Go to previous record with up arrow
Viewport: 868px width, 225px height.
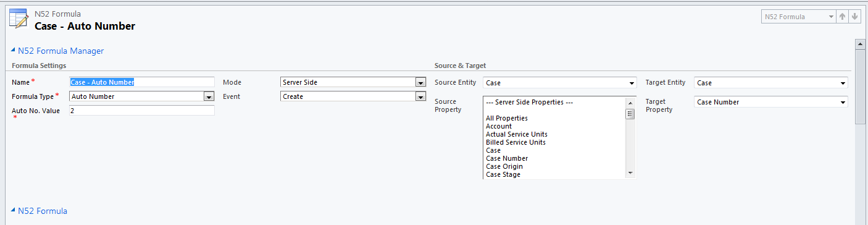point(842,17)
